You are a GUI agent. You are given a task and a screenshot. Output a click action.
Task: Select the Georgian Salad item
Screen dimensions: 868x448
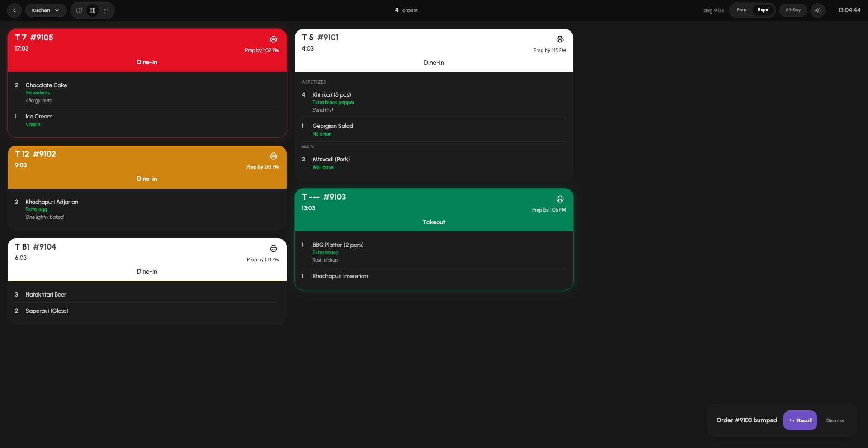tap(434, 130)
